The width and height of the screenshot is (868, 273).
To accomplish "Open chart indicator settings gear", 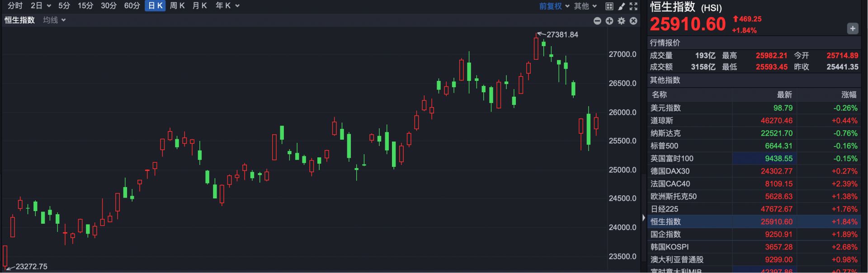I will (622, 21).
